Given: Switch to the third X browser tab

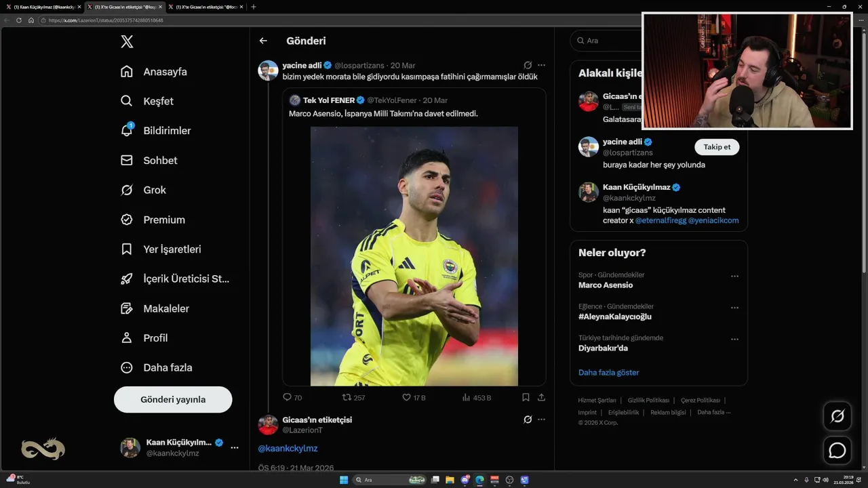Looking at the screenshot, I should click(x=206, y=7).
